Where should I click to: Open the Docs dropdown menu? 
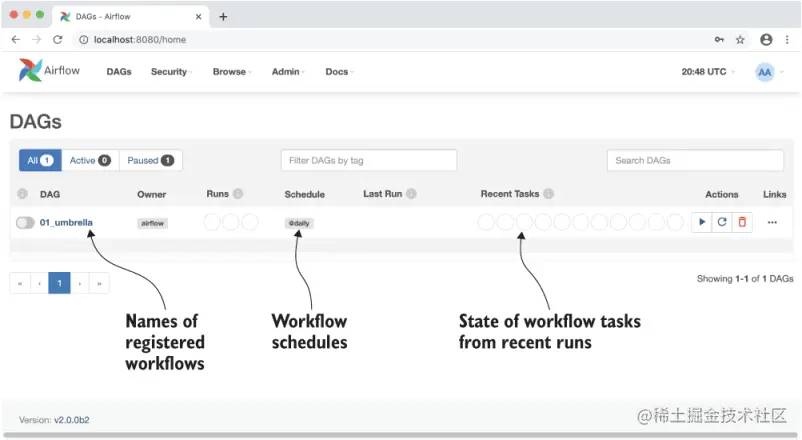tap(339, 72)
